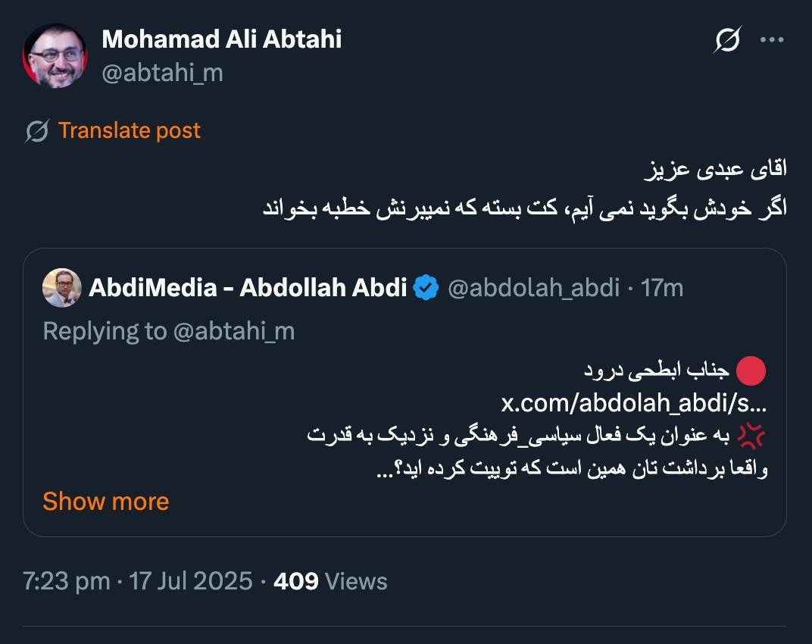Click the @abtahi_m handle under the name
Image resolution: width=812 pixels, height=644 pixels.
[162, 73]
